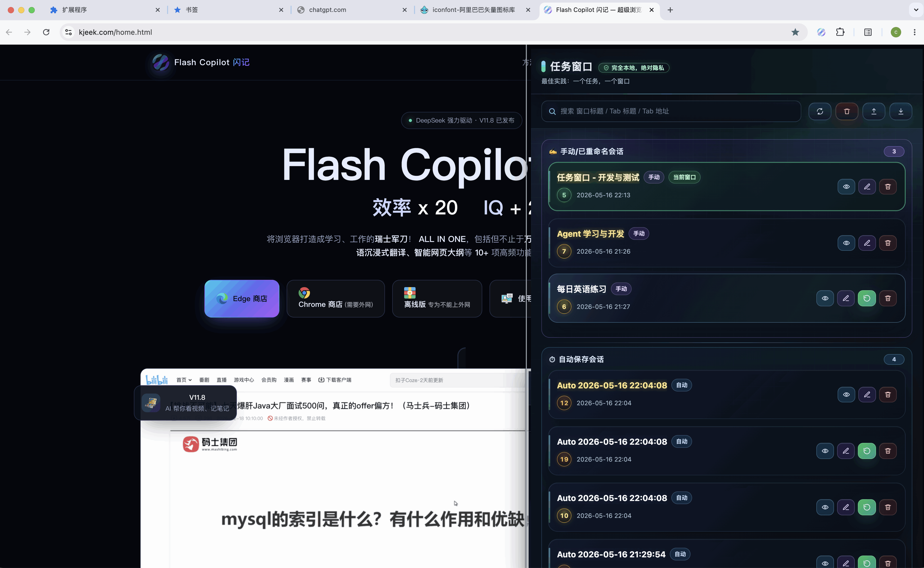Click Flash Copilot extension icon in Chrome toolbar

(x=821, y=32)
